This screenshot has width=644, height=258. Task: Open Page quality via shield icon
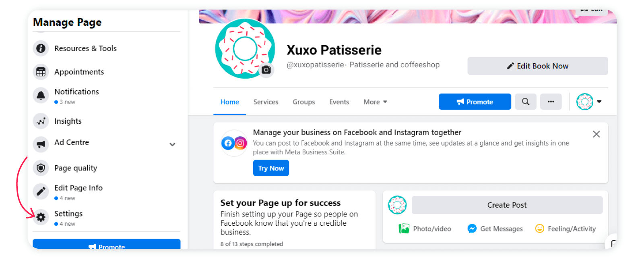(41, 168)
